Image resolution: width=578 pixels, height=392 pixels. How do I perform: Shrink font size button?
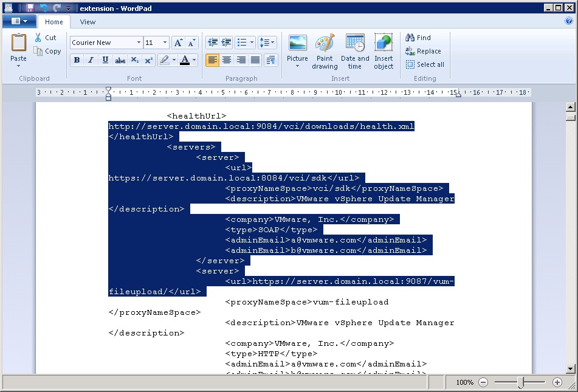click(191, 43)
